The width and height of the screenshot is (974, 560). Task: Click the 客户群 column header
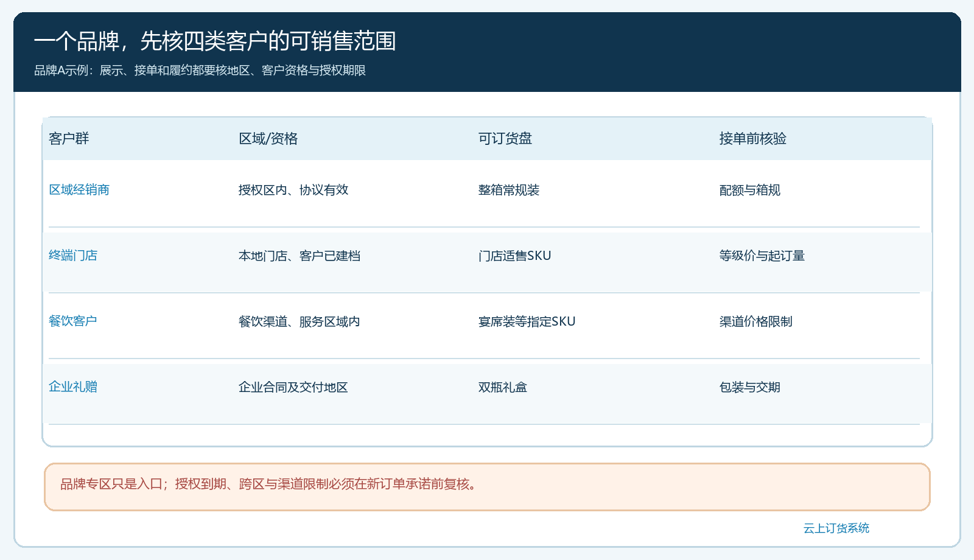(x=69, y=139)
